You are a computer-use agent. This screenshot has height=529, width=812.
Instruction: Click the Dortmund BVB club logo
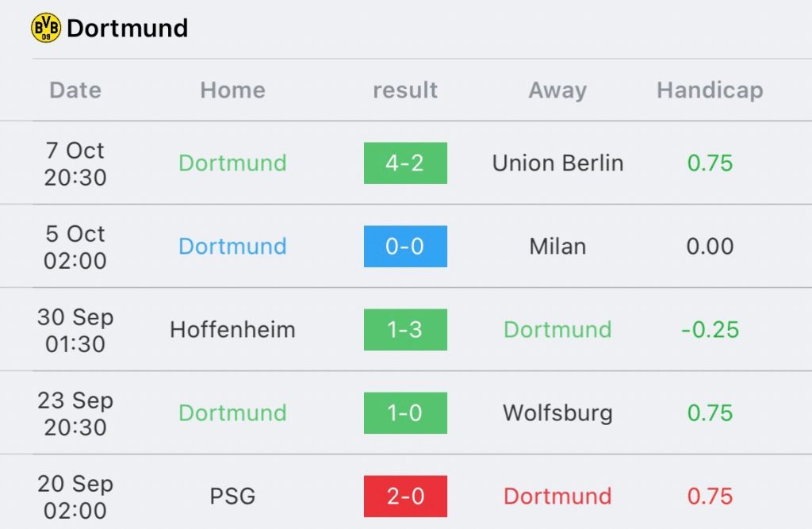[x=45, y=28]
